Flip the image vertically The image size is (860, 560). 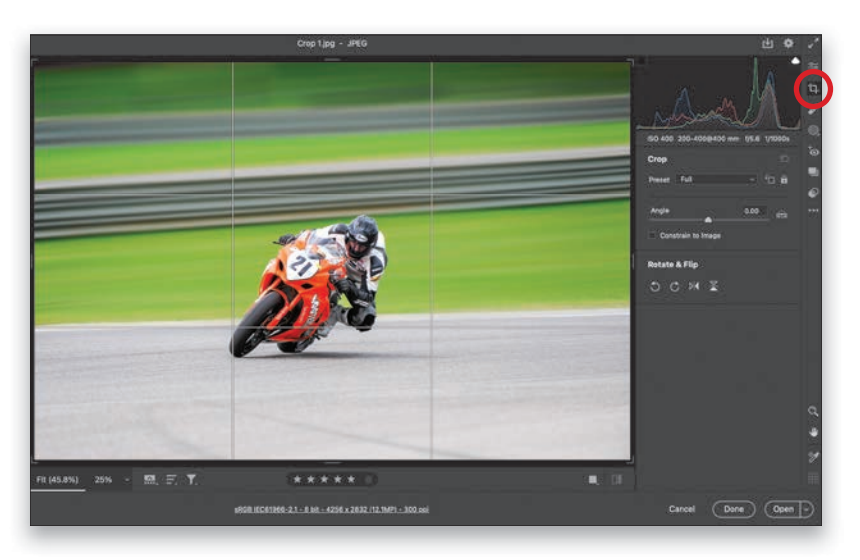pyautogui.click(x=713, y=286)
